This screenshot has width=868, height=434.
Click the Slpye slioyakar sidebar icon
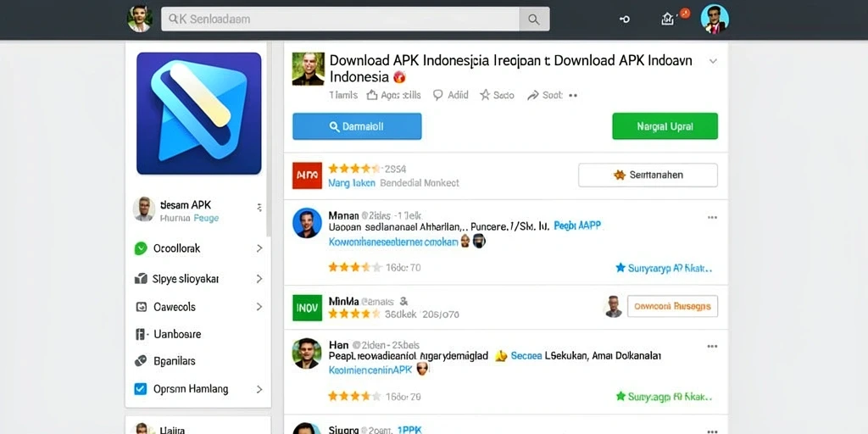click(141, 278)
